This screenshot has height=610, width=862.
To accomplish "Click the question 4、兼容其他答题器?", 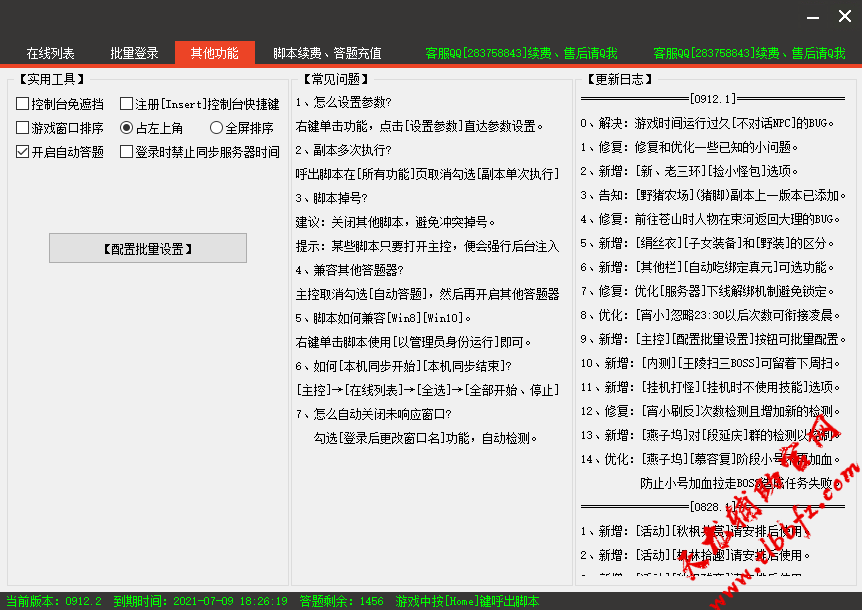I will coord(350,270).
